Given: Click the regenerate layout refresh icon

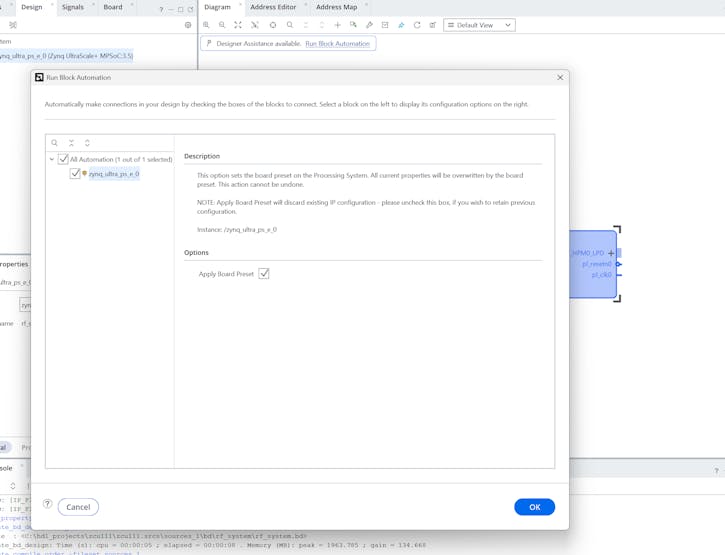Looking at the screenshot, I should 417,25.
